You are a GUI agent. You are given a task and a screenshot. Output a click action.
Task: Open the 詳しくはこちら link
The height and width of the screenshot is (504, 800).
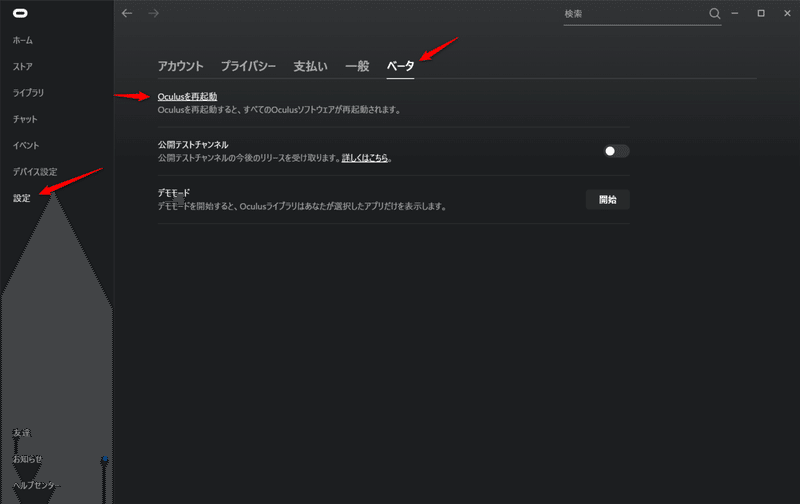365,158
